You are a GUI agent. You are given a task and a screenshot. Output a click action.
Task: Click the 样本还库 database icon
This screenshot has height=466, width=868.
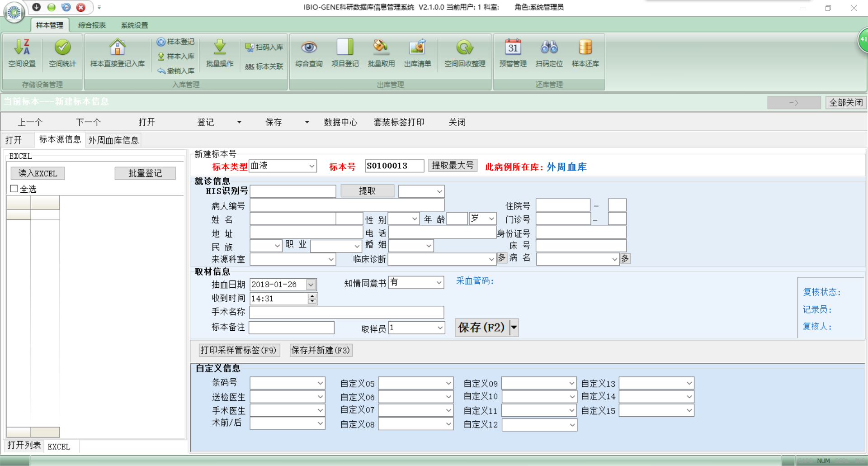[585, 48]
